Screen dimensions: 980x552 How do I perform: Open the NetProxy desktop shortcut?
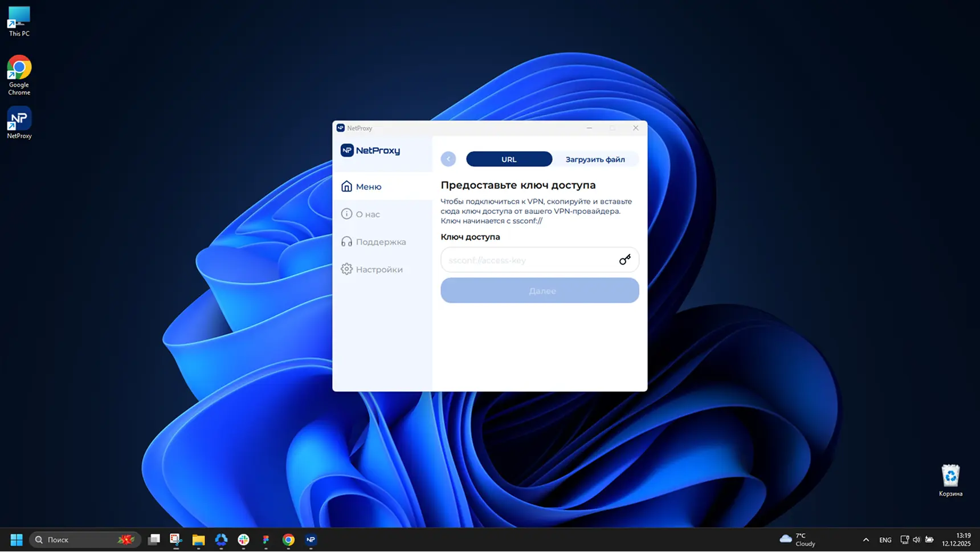pos(19,122)
